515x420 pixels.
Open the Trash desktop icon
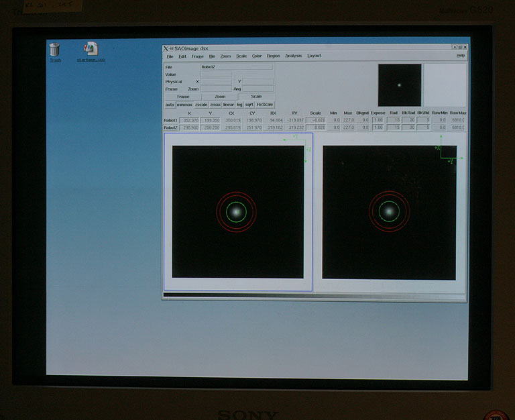click(54, 50)
